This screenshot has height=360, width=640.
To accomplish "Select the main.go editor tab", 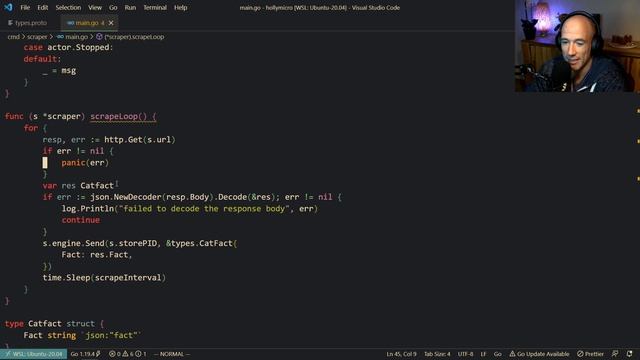I will 86,23.
